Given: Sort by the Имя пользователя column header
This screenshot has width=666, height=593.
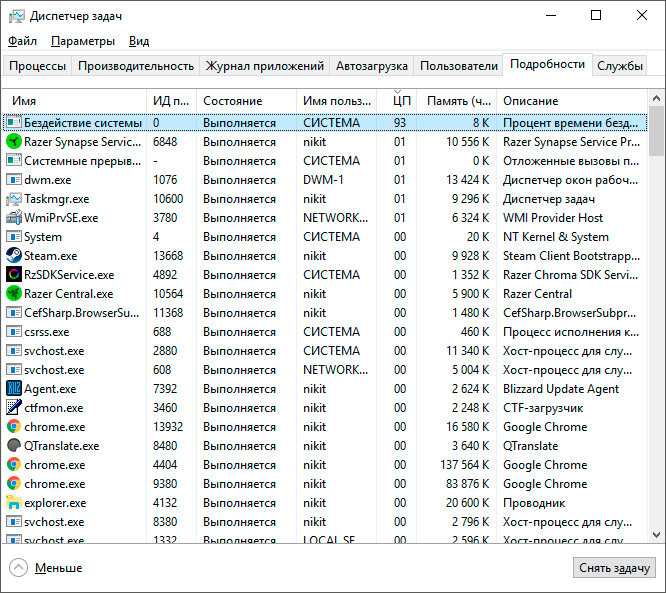Looking at the screenshot, I should coord(336,101).
